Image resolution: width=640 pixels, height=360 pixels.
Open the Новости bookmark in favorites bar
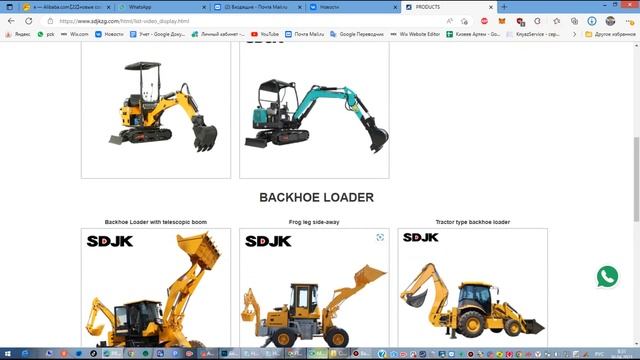pyautogui.click(x=109, y=34)
